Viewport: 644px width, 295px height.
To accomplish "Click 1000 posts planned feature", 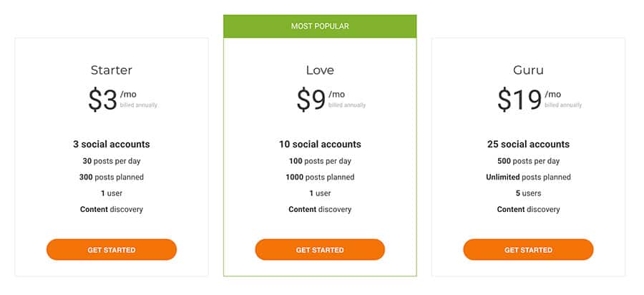I will (x=320, y=177).
